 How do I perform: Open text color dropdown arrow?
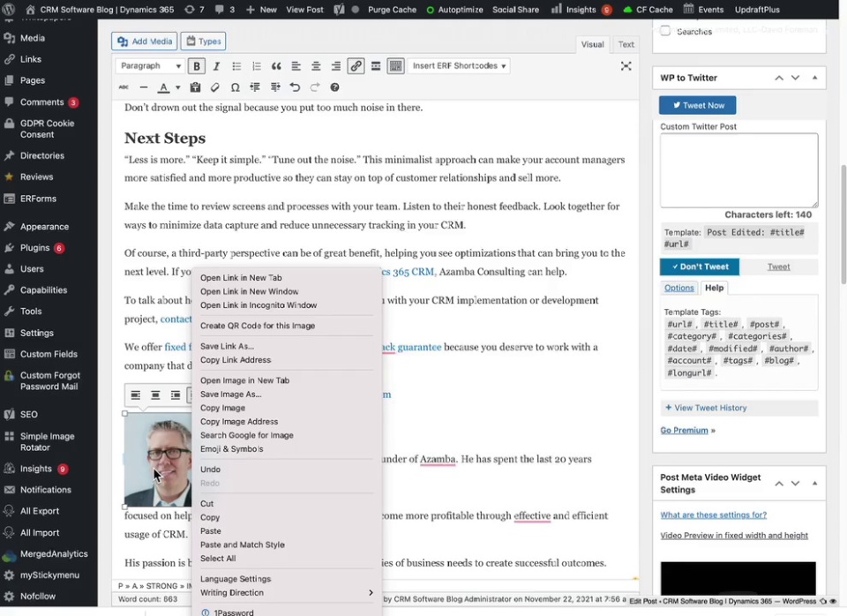point(177,87)
